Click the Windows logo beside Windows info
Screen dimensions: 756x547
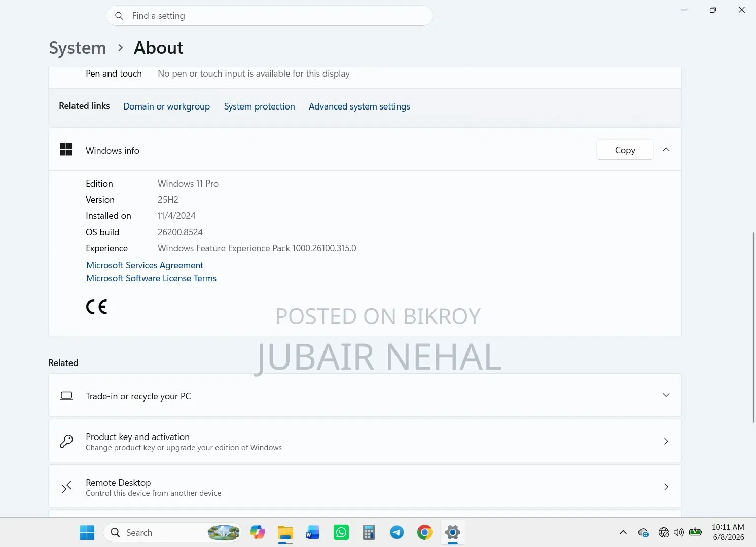pyautogui.click(x=66, y=150)
